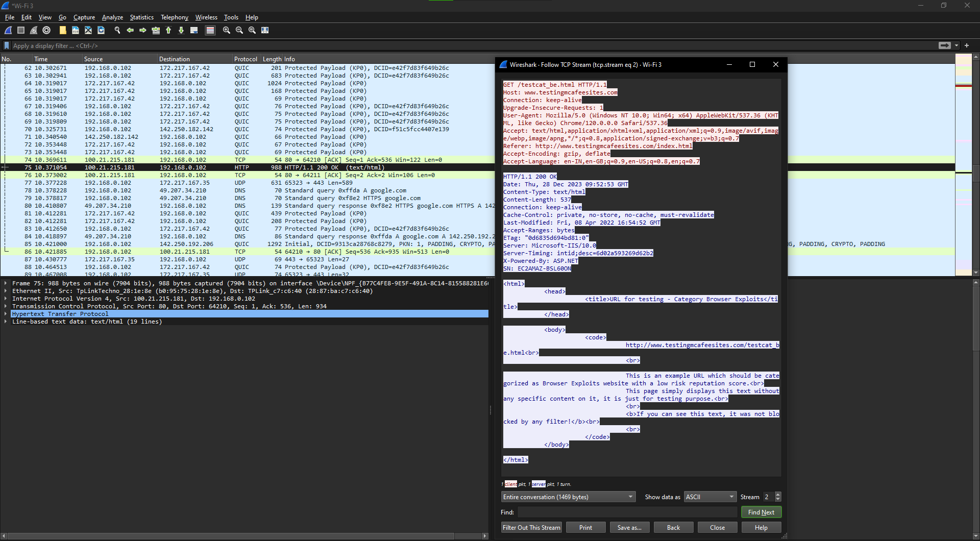Select packet 78 DNS query A google.com
The width and height of the screenshot is (980, 541).
[248, 190]
